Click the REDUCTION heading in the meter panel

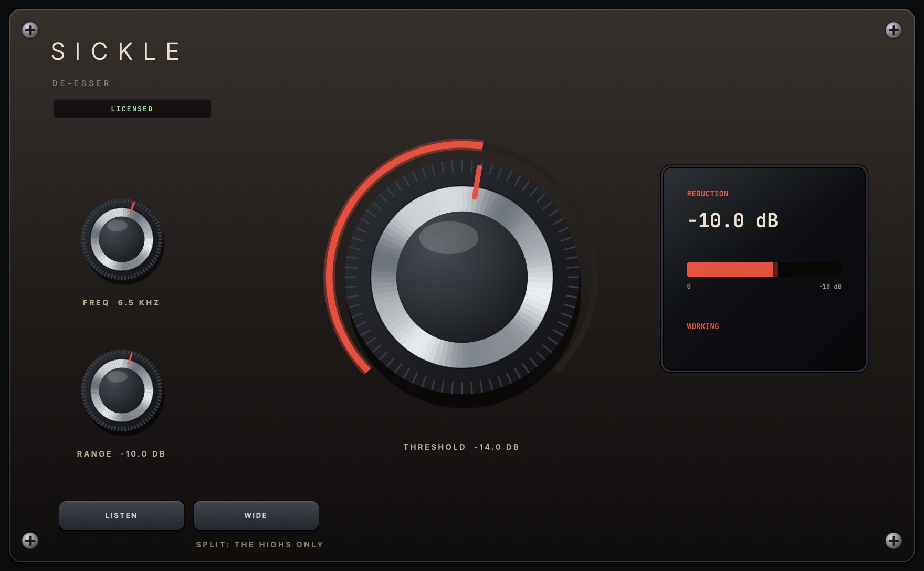[x=708, y=194]
